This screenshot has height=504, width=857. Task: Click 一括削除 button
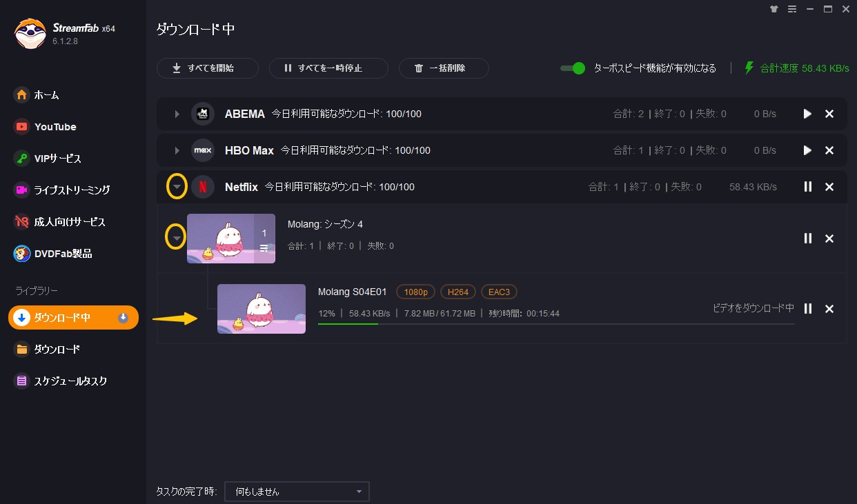pyautogui.click(x=444, y=68)
